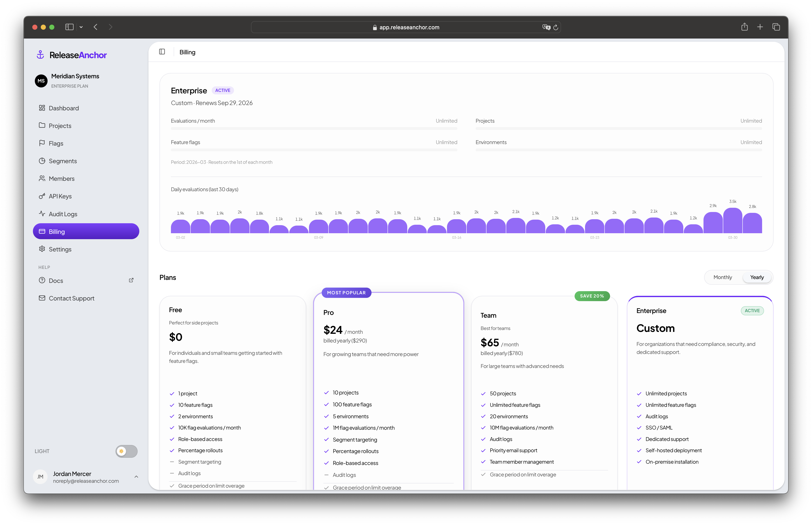This screenshot has height=525, width=812.
Task: Click the ReleaseAnchor anchor logo icon
Action: pos(40,55)
